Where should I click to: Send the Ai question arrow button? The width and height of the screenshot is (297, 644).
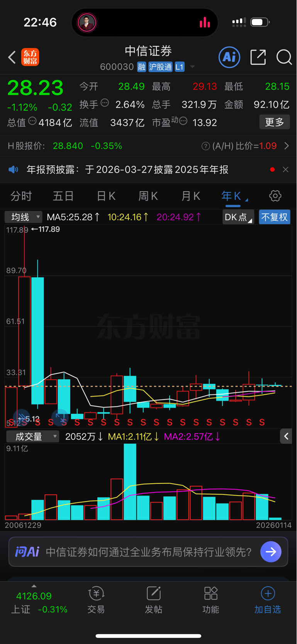tap(271, 552)
